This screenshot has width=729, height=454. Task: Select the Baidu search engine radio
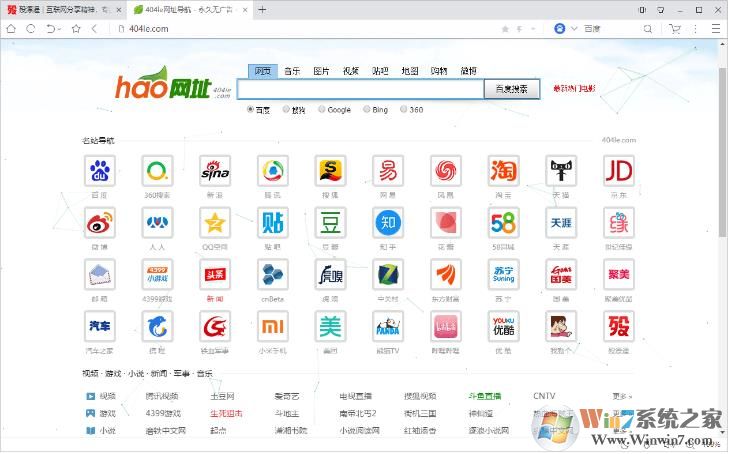coord(250,109)
